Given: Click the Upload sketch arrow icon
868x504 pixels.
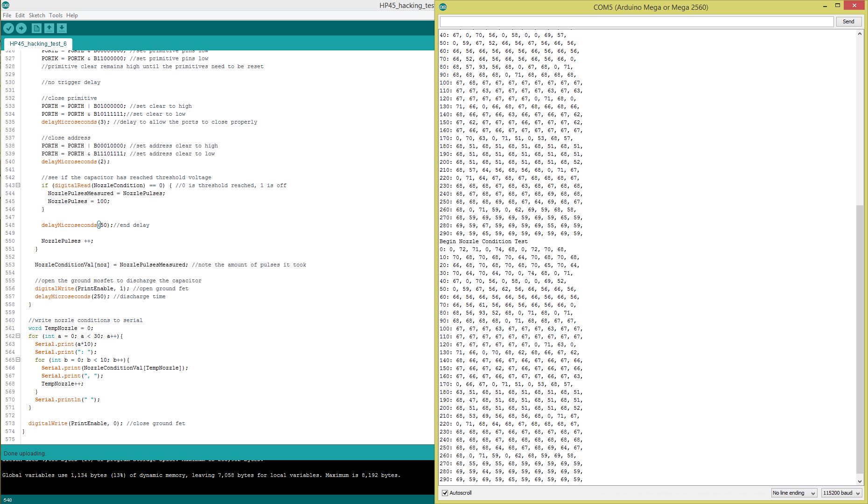Looking at the screenshot, I should tap(21, 28).
